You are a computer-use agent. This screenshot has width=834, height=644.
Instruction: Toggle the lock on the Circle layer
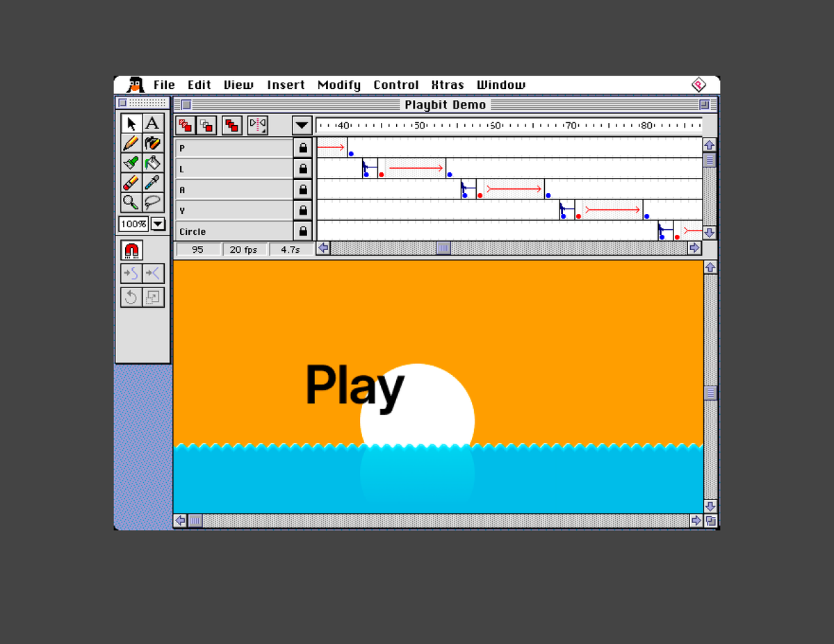pos(303,231)
